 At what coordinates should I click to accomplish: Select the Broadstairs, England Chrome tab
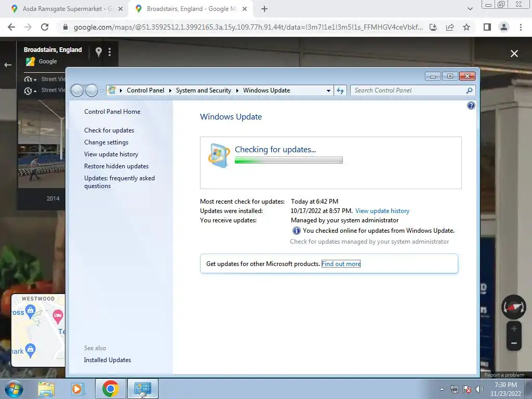pos(191,9)
